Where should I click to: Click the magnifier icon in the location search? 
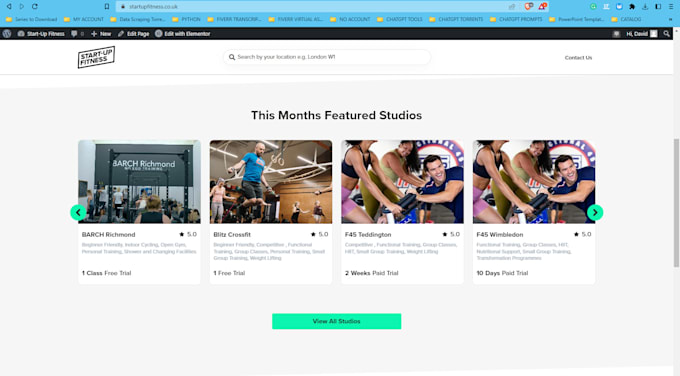tap(232, 57)
